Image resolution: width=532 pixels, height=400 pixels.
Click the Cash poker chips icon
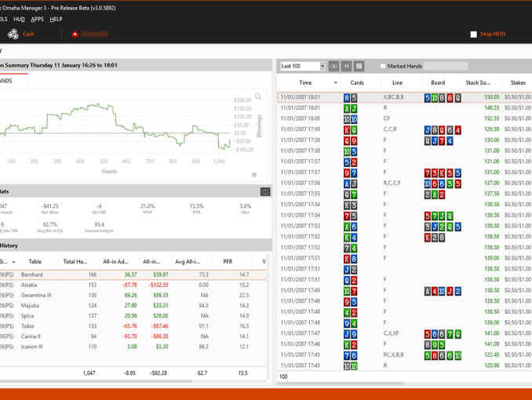[13, 35]
